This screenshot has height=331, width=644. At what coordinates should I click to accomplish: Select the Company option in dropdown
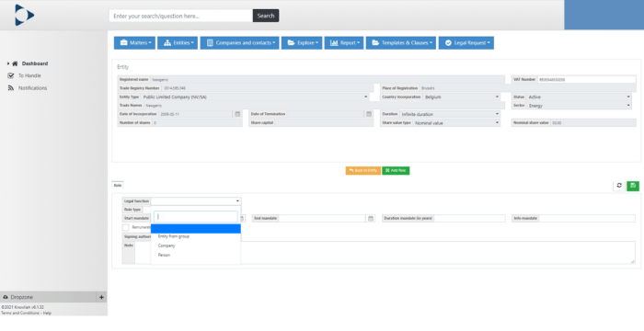pyautogui.click(x=195, y=245)
